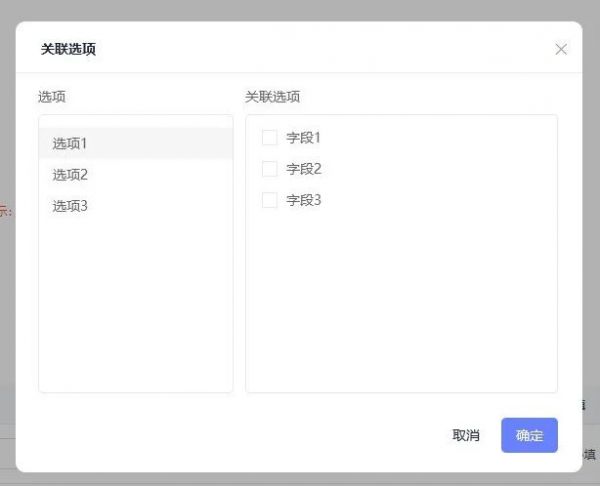Select 选项1 in the options list
This screenshot has width=600, height=486.
click(70, 143)
